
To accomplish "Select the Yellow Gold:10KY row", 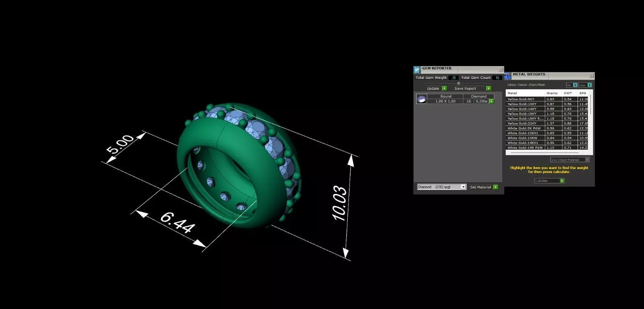I will pos(547,104).
